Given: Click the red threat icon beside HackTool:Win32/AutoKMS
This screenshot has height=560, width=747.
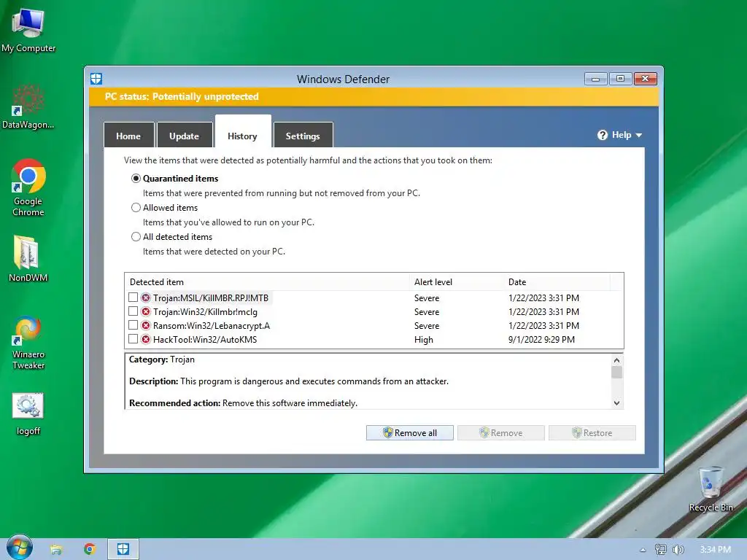Looking at the screenshot, I should coord(146,340).
